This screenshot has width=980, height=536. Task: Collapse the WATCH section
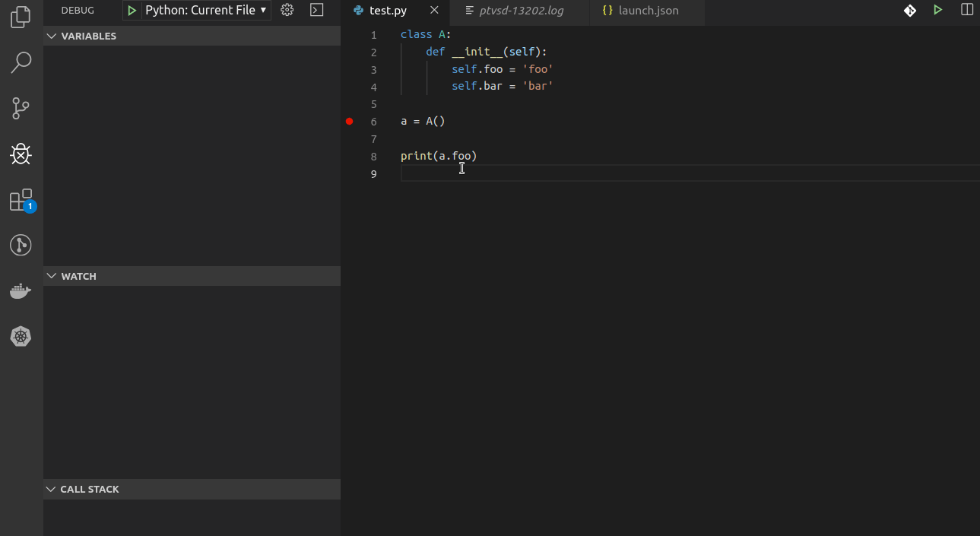pos(50,275)
